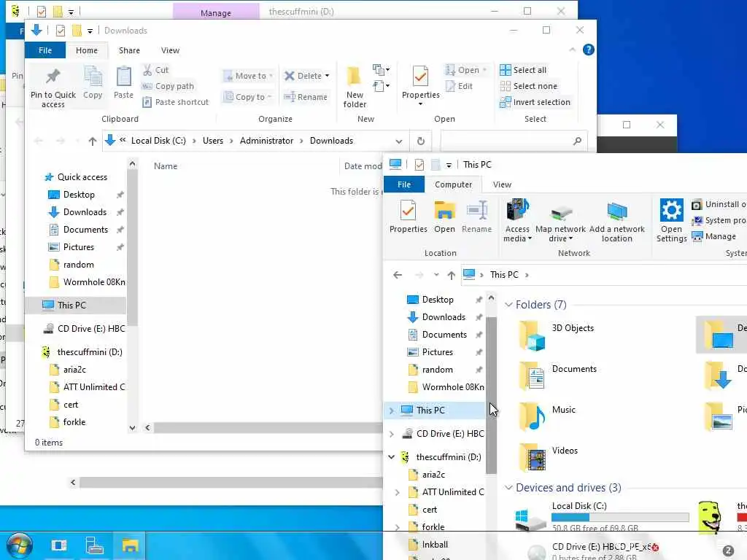Click Add a network location
This screenshot has height=560, width=747.
(617, 222)
